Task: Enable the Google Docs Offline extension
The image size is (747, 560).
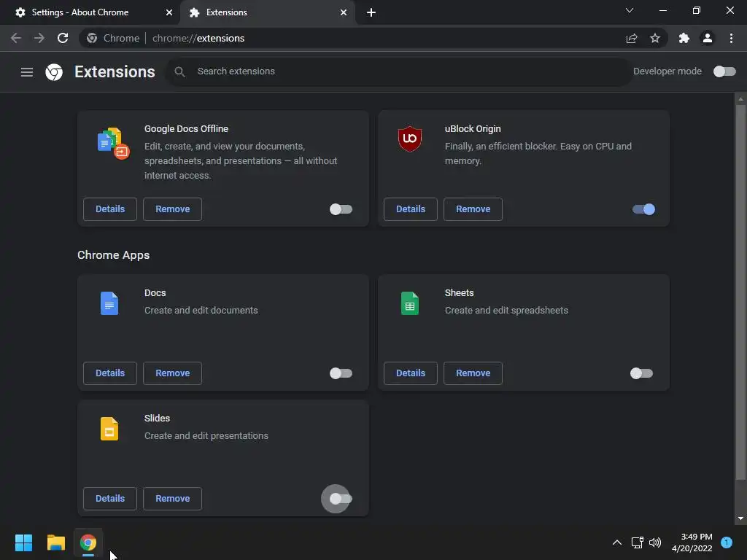Action: (341, 209)
